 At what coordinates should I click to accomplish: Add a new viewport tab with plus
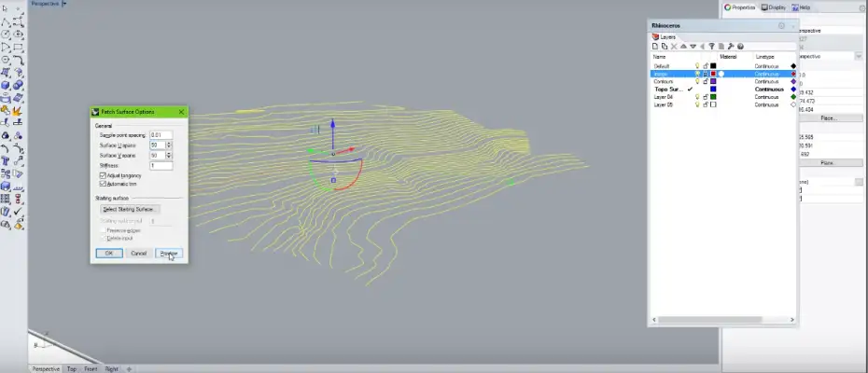pyautogui.click(x=129, y=368)
